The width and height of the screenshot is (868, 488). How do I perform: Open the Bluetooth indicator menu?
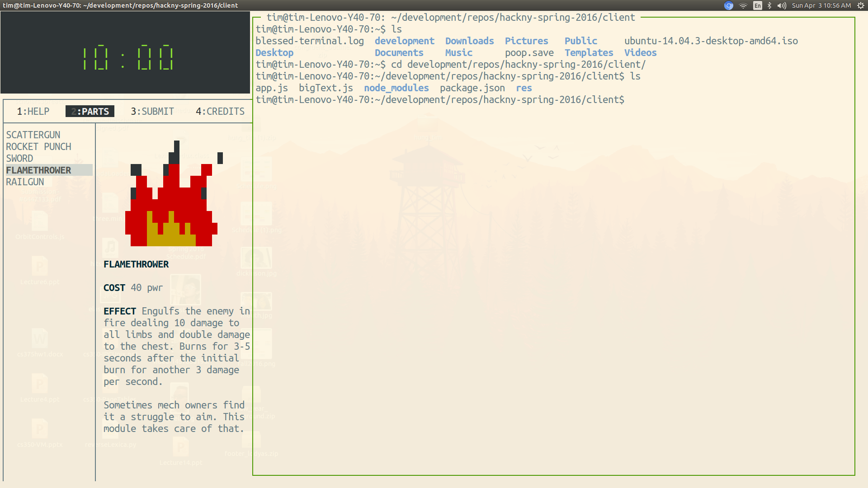pos(769,5)
